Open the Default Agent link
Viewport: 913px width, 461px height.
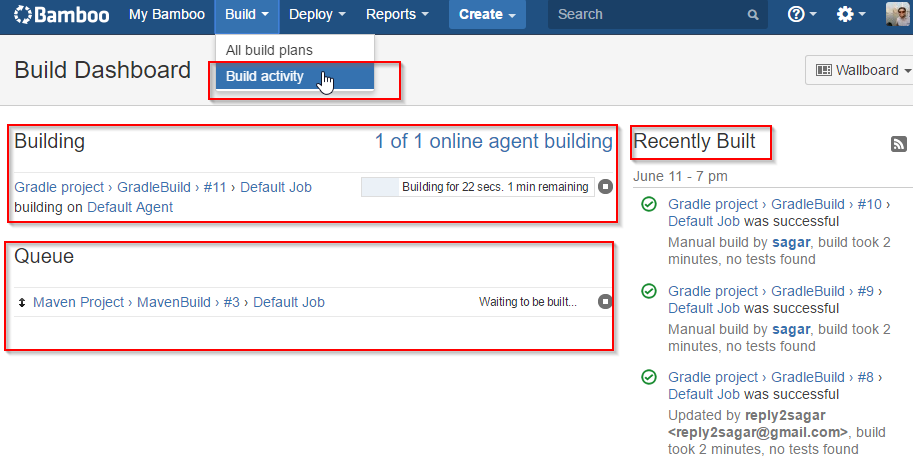(x=130, y=207)
